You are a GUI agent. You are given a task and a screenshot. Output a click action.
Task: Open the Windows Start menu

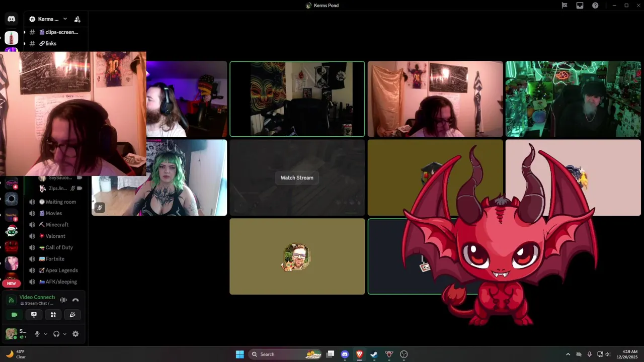pos(240,354)
